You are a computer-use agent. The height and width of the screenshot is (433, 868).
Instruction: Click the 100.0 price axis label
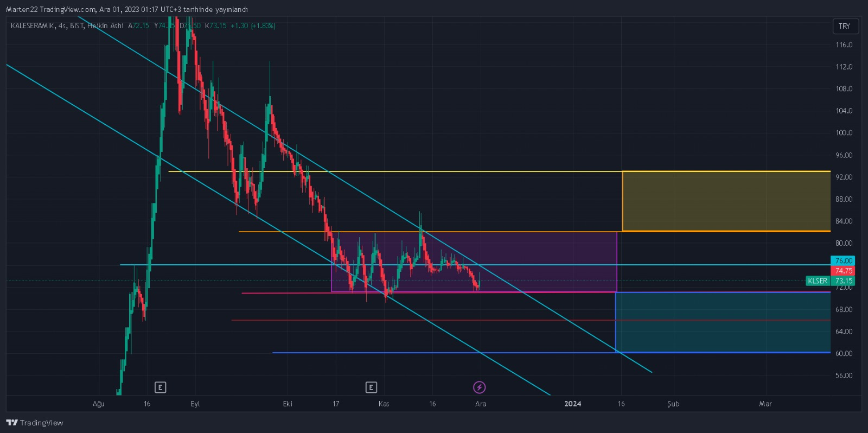tap(844, 133)
